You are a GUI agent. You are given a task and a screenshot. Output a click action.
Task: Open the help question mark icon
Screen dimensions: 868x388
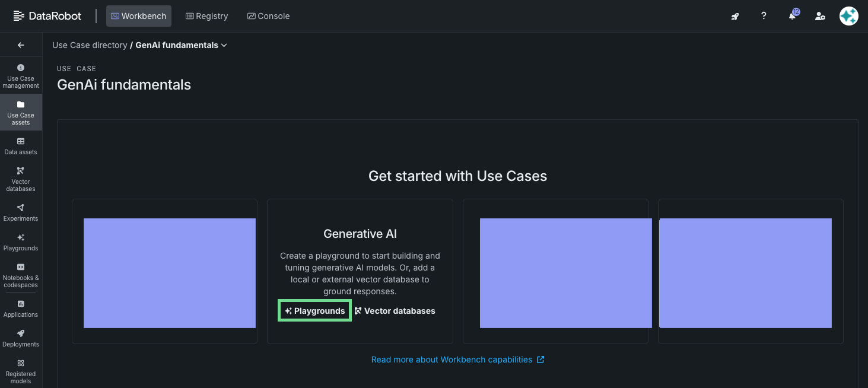(x=764, y=16)
